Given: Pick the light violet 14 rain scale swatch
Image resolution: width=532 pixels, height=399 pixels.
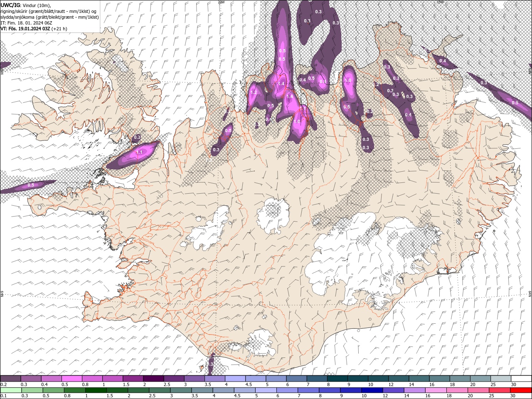Looking at the screenshot, I should pyautogui.click(x=415, y=390).
